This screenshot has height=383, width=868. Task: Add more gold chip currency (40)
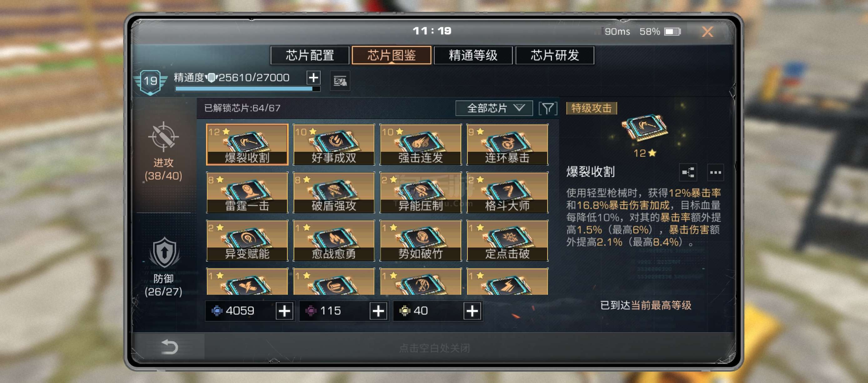472,311
